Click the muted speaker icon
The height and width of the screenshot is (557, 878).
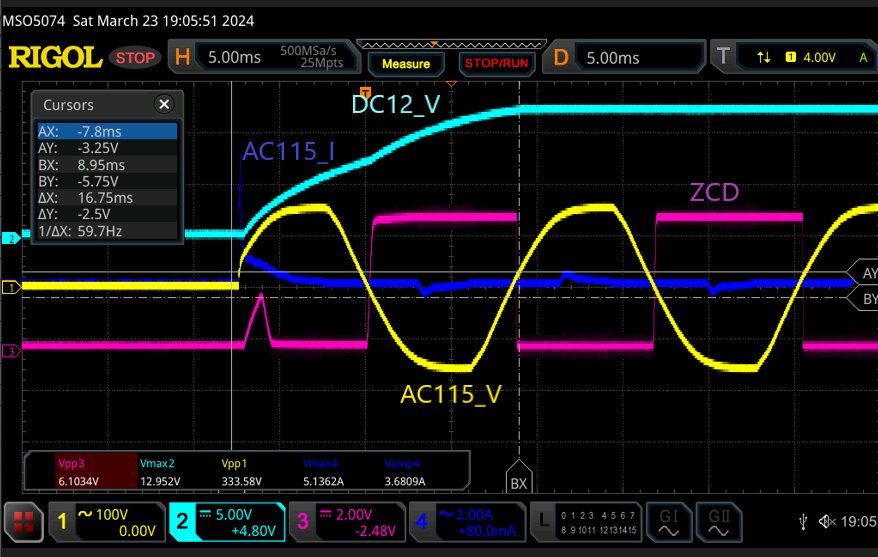click(x=826, y=522)
